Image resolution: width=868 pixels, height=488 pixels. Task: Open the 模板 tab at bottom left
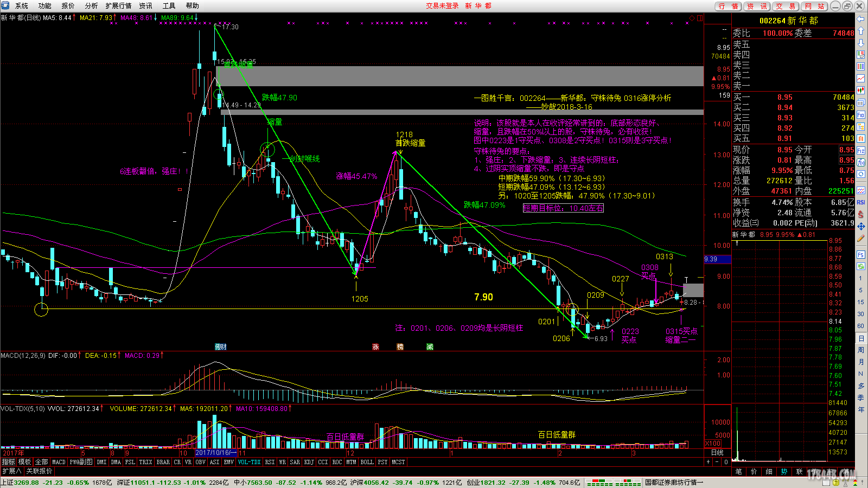point(24,462)
